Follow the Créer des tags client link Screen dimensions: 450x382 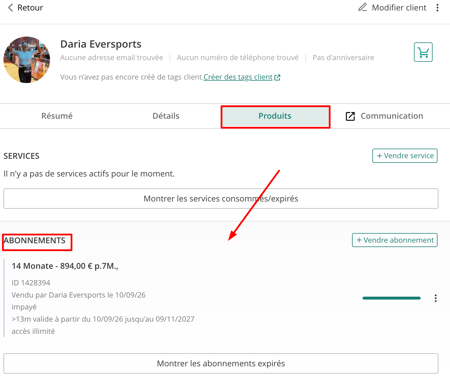tap(238, 77)
